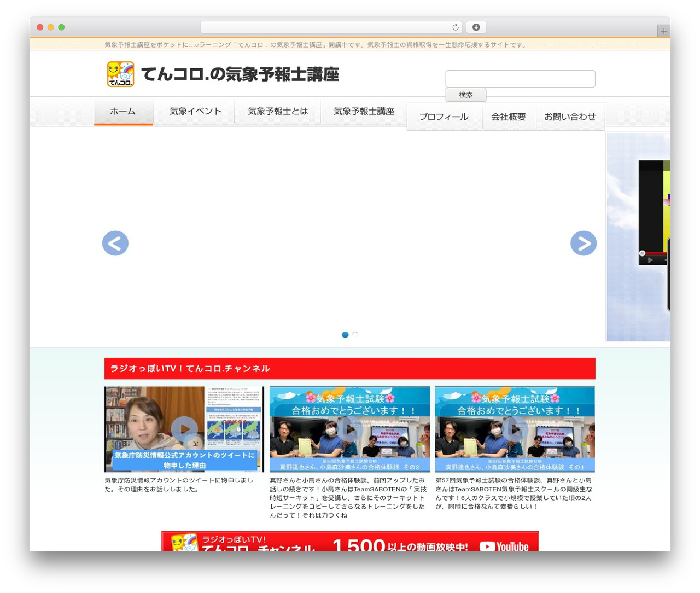Click the てんコロ. site logo icon

pos(121,74)
